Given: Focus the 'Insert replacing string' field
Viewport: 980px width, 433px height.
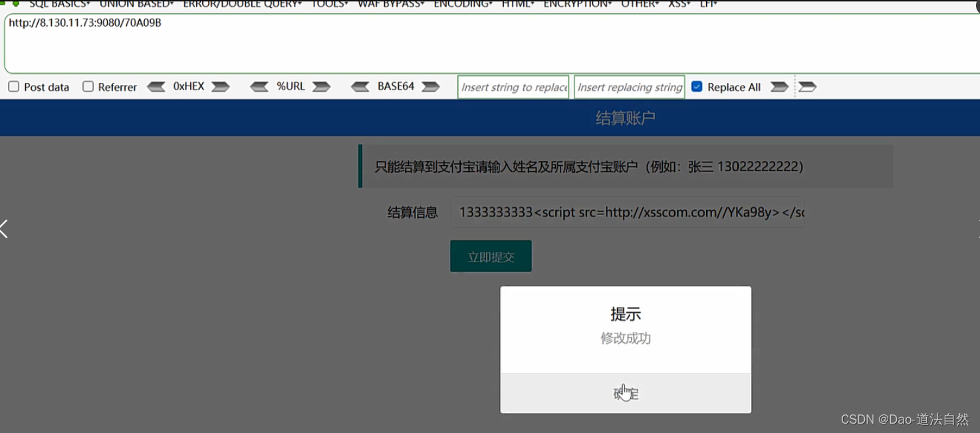Looking at the screenshot, I should pos(630,87).
